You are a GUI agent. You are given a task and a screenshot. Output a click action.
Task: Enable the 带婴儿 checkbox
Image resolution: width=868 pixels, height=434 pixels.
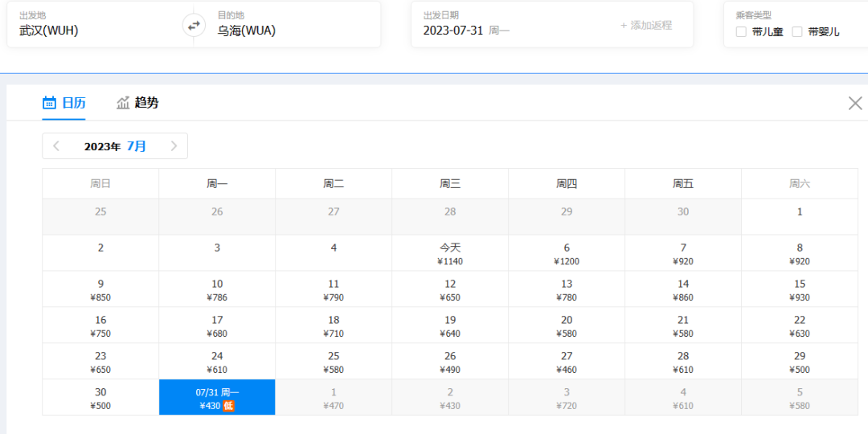tap(797, 32)
